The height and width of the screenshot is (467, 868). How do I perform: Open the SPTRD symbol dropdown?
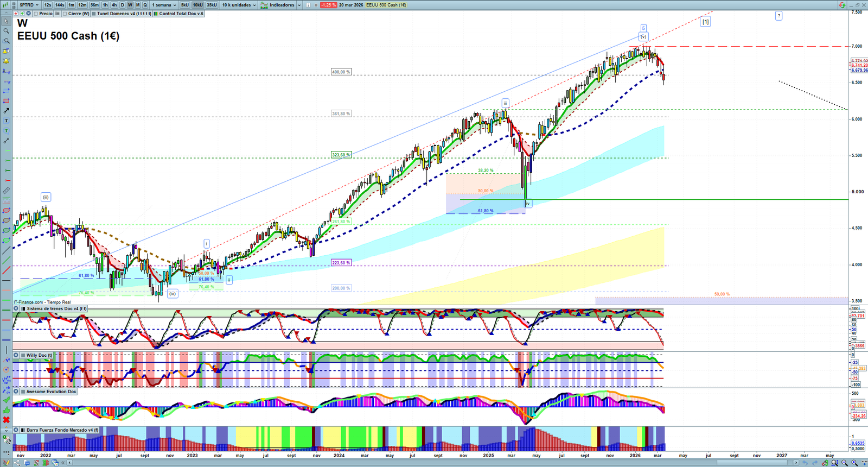click(29, 5)
